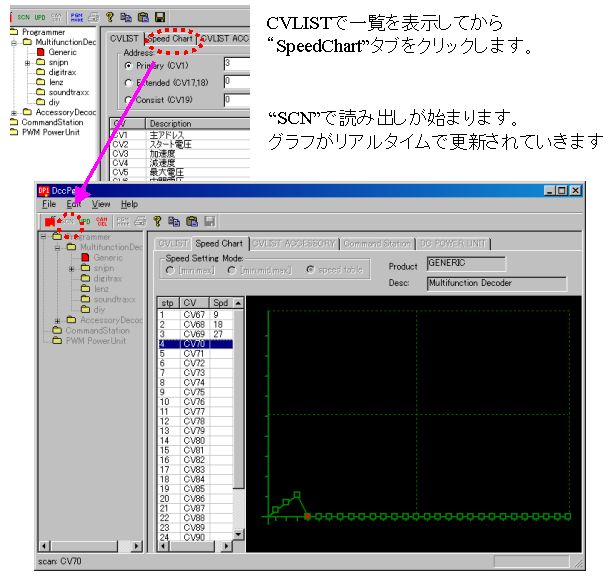Switch to CVLIST tab in upper window
This screenshot has width=613, height=579.
(x=124, y=39)
